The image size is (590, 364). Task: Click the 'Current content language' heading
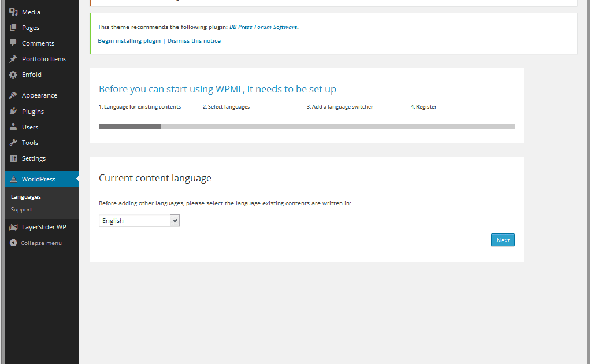tap(155, 178)
